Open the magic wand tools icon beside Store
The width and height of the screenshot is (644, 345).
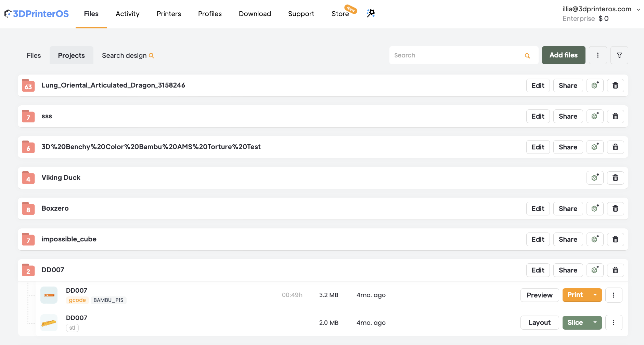371,13
